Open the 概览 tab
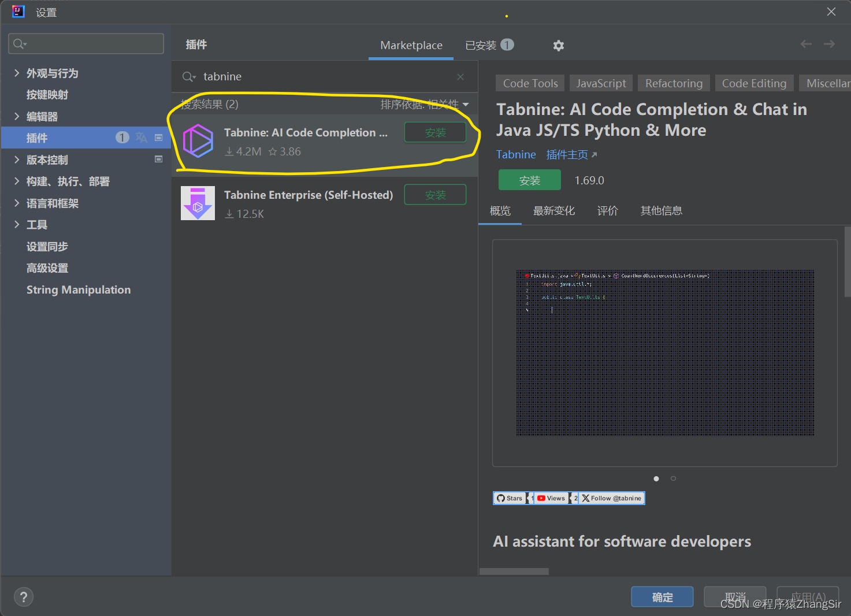The height and width of the screenshot is (616, 851). pos(500,211)
